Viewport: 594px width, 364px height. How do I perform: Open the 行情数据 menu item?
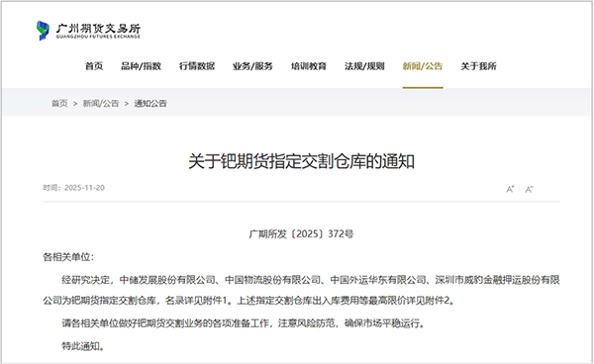point(197,66)
